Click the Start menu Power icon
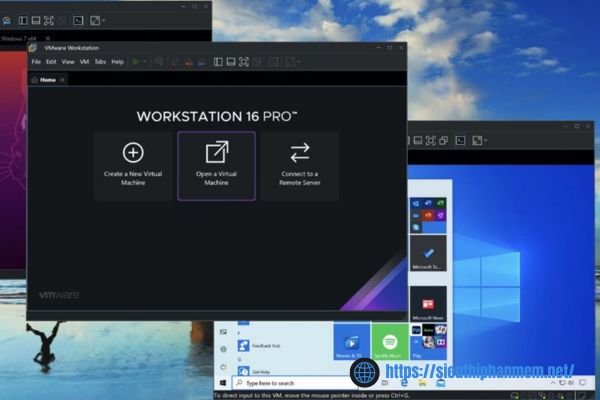The width and height of the screenshot is (600, 400). pos(223,367)
